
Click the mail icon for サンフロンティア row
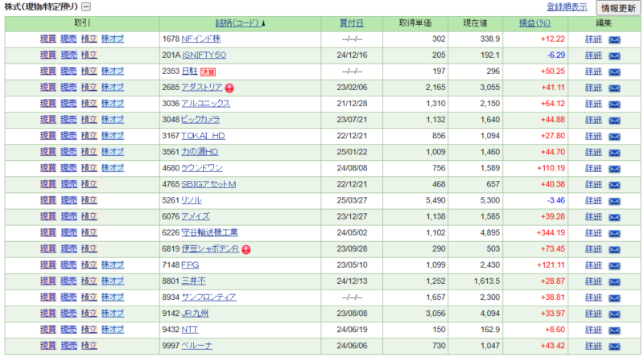(614, 298)
